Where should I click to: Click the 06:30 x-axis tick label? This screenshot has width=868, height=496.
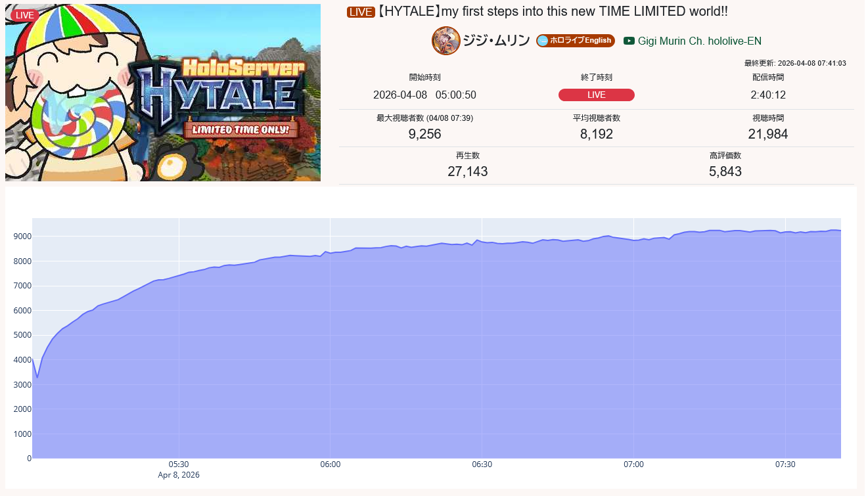pyautogui.click(x=482, y=464)
